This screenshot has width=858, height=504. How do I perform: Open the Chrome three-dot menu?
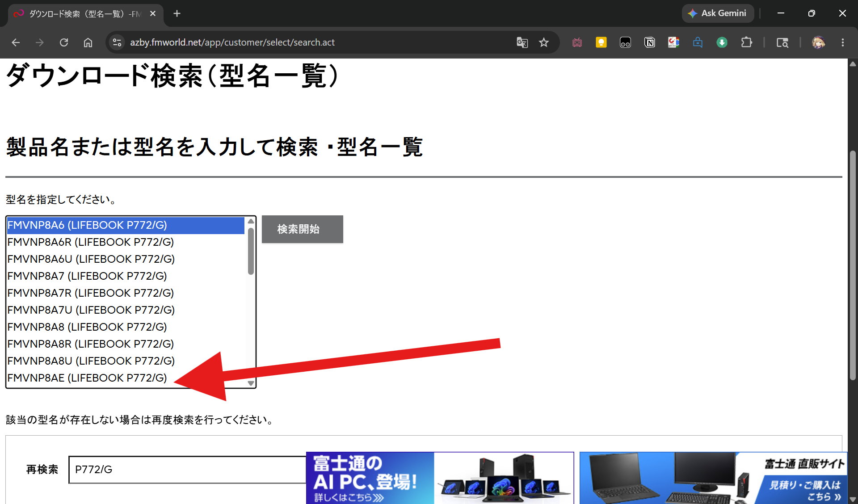pos(843,42)
